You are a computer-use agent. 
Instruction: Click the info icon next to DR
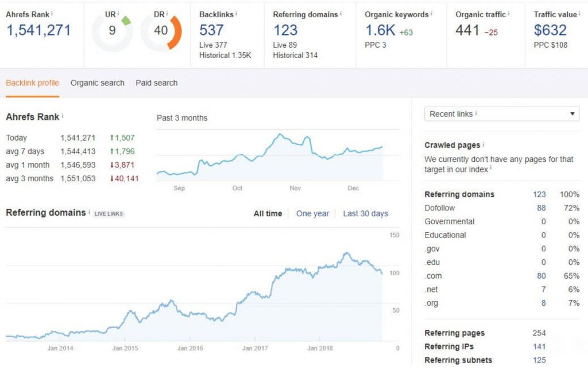[x=167, y=13]
